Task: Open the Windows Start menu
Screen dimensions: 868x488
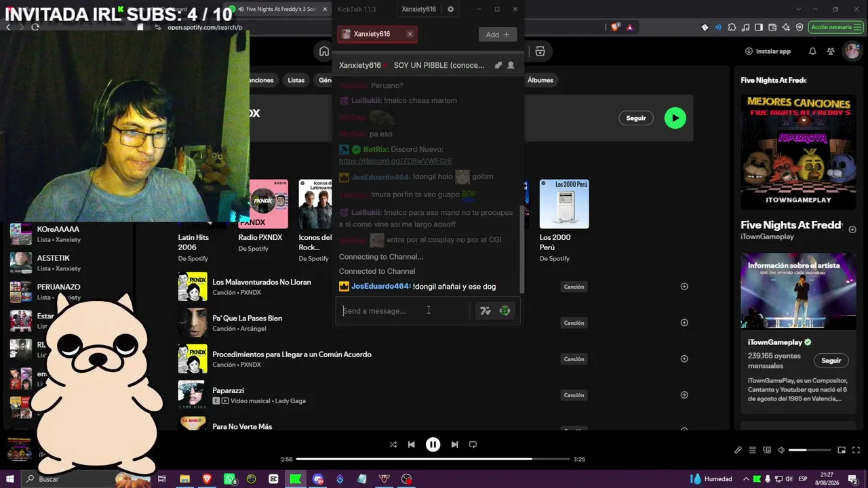Action: (x=9, y=479)
